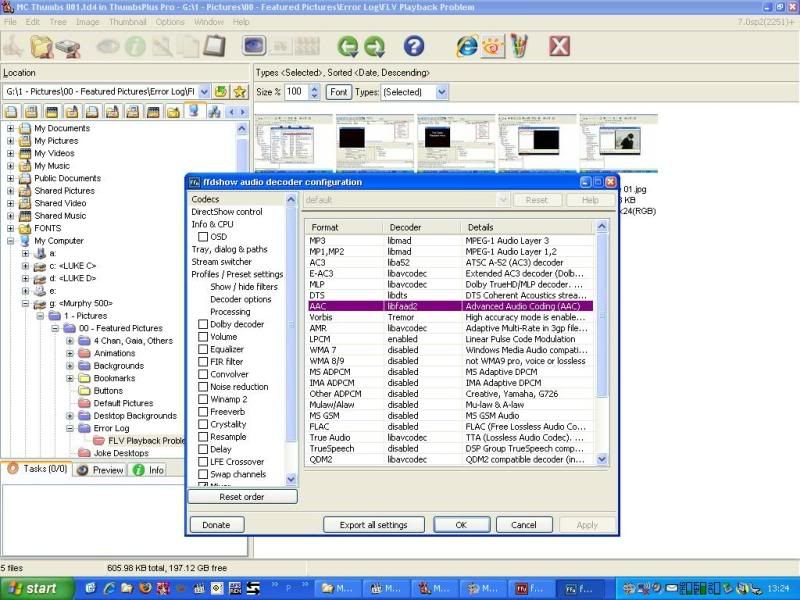The height and width of the screenshot is (600, 800).
Task: Expand the c: <LUKE C> drive node
Action: [26, 266]
